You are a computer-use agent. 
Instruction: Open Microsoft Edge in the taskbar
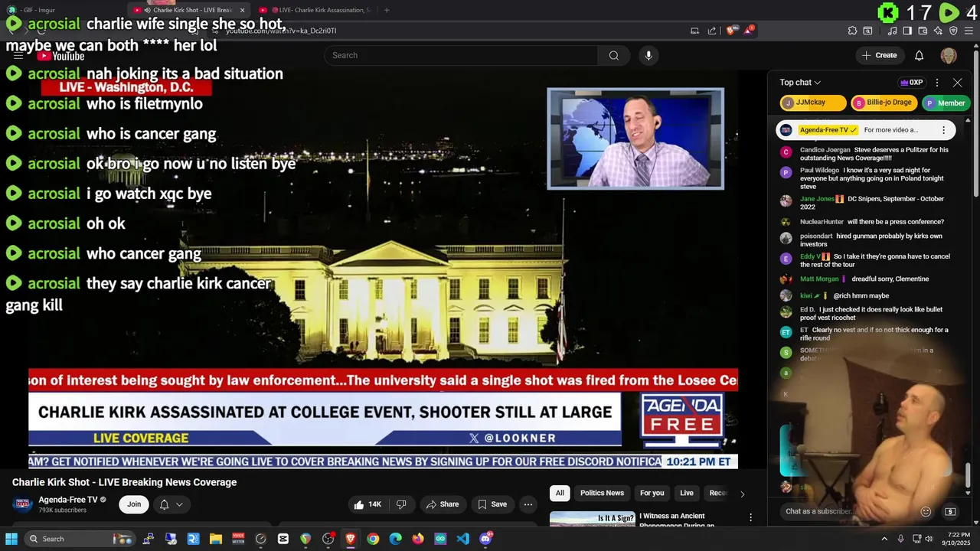(395, 539)
